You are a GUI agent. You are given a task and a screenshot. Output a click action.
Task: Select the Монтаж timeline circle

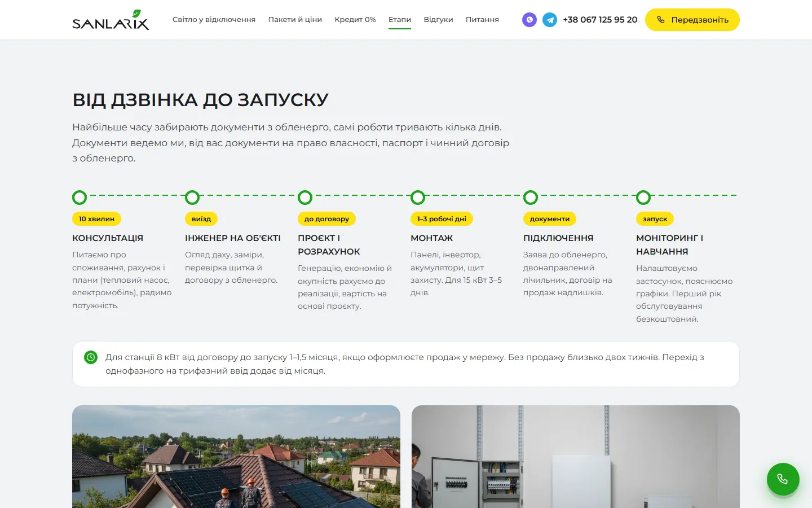[x=418, y=198]
